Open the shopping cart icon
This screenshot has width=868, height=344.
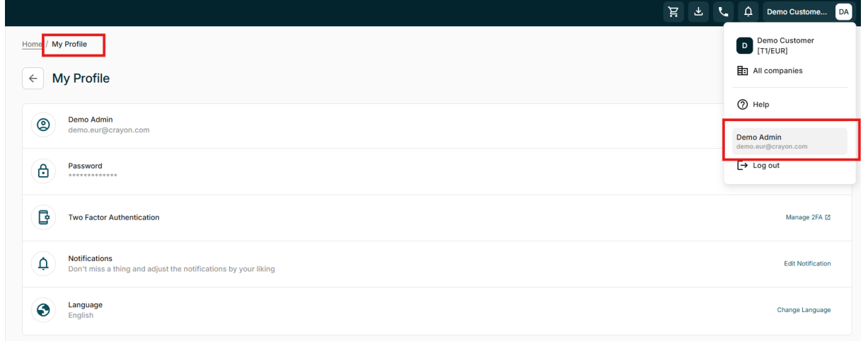(673, 11)
